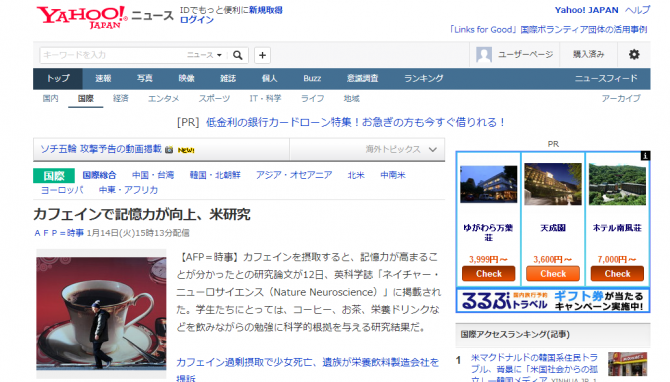This screenshot has width=670, height=382.
Task: Click the camera icon beside the Sochi headline
Action: point(169,150)
